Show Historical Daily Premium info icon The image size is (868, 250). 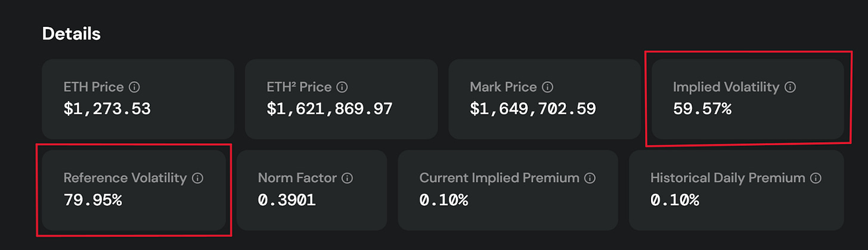click(816, 178)
